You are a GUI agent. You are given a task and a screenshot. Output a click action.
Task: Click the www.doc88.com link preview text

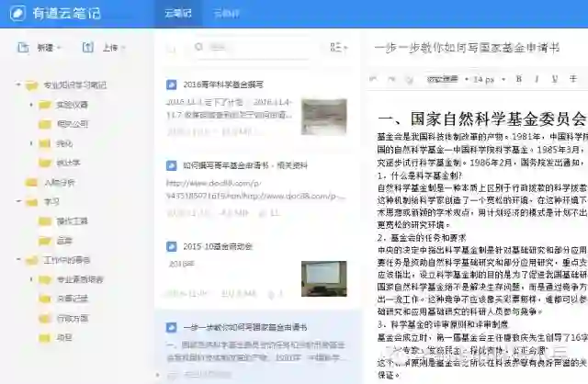(255, 189)
